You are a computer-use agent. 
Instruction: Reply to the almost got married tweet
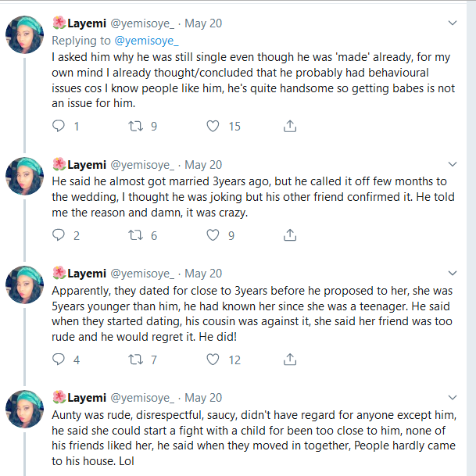pos(59,235)
